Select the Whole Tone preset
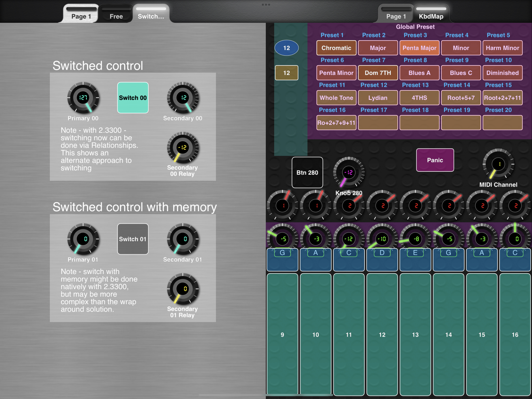The height and width of the screenshot is (399, 532). [x=336, y=98]
